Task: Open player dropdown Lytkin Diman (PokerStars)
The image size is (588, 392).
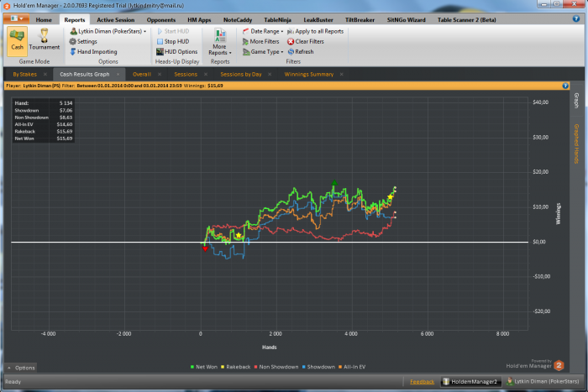Action: [108, 32]
